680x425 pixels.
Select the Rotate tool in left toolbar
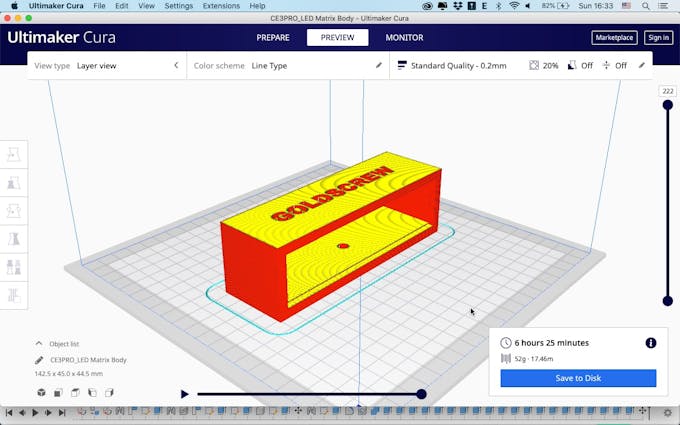click(14, 211)
